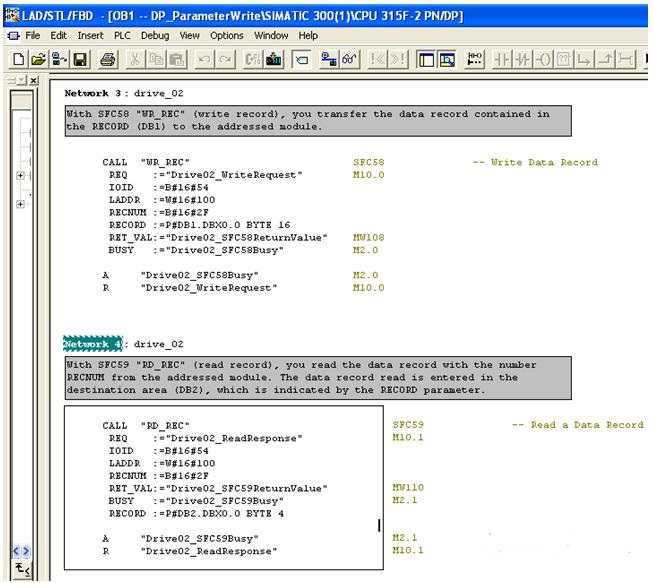Click the document icon beside the File menu
The width and height of the screenshot is (653, 583).
click(13, 36)
